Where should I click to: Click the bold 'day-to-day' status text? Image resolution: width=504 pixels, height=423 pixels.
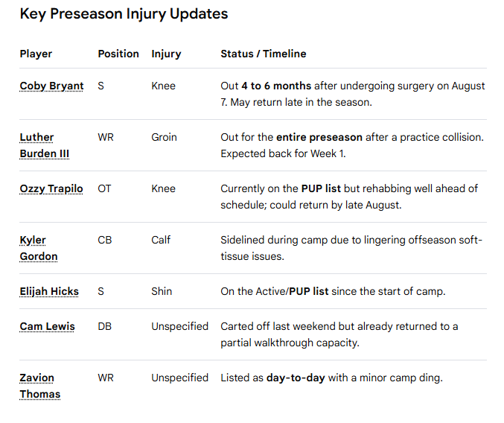point(296,378)
